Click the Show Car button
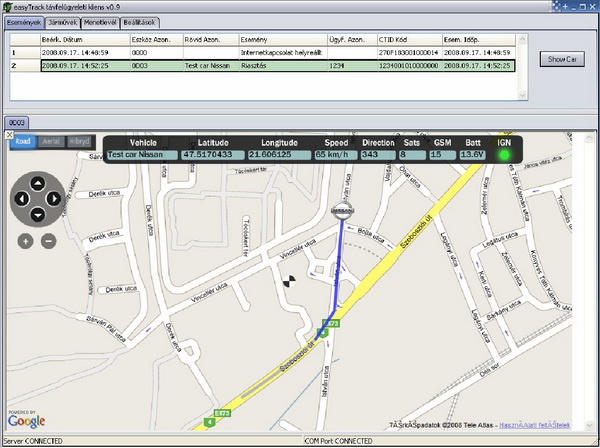 tap(562, 59)
